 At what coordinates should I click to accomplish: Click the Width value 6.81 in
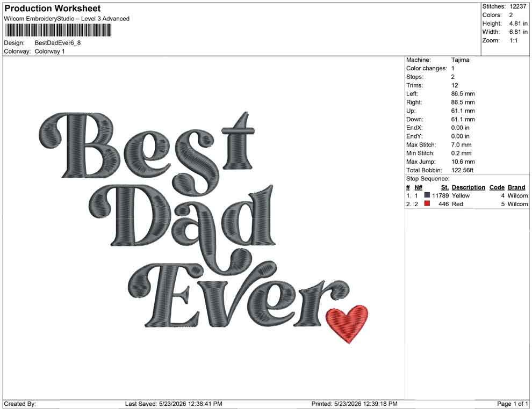(518, 32)
